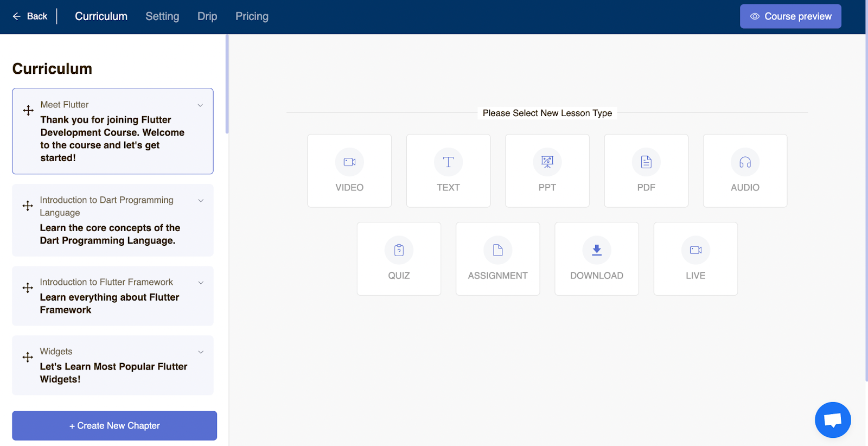Click the main page scrollbar at far right
This screenshot has height=446, width=868.
point(866,190)
